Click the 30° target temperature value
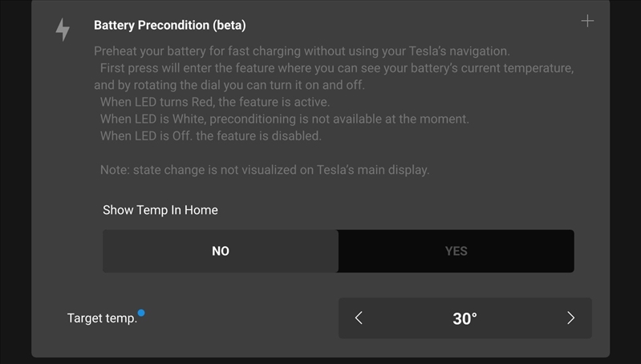 coord(465,318)
